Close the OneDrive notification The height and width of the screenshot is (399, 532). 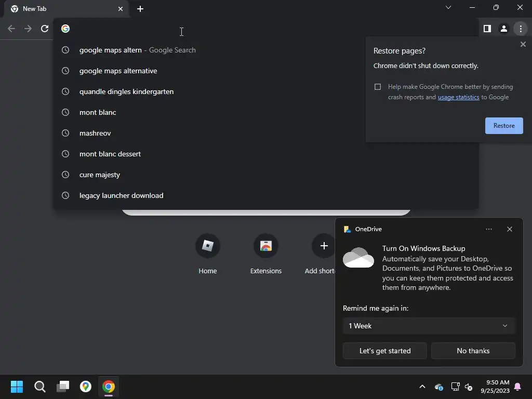coord(509,229)
